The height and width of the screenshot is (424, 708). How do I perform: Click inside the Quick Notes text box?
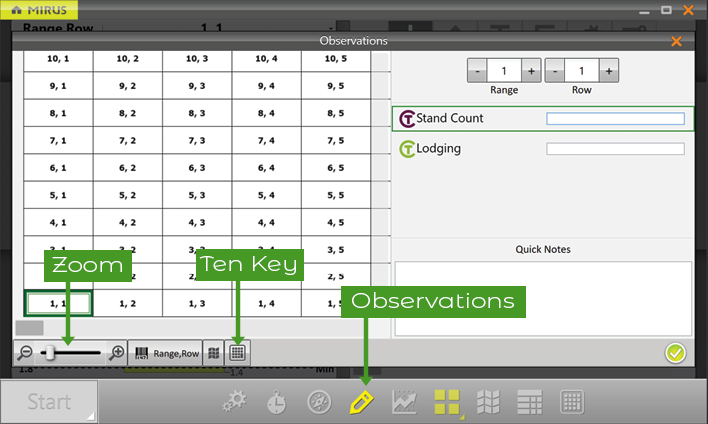click(x=543, y=298)
